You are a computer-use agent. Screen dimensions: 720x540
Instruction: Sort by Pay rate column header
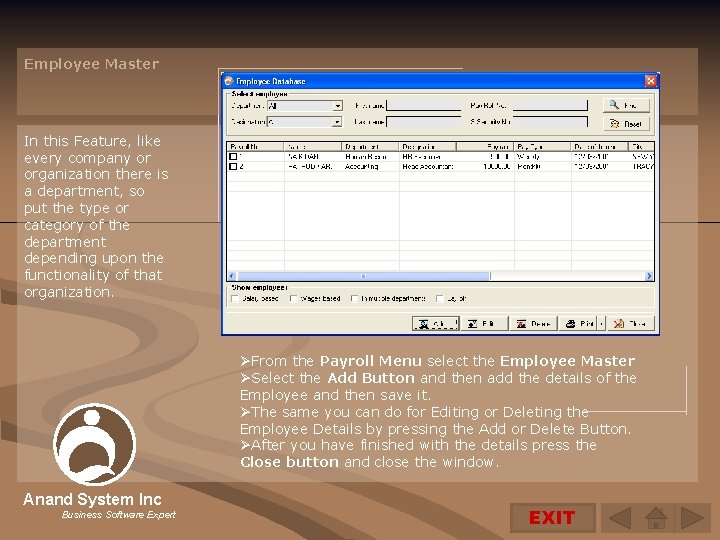485,146
